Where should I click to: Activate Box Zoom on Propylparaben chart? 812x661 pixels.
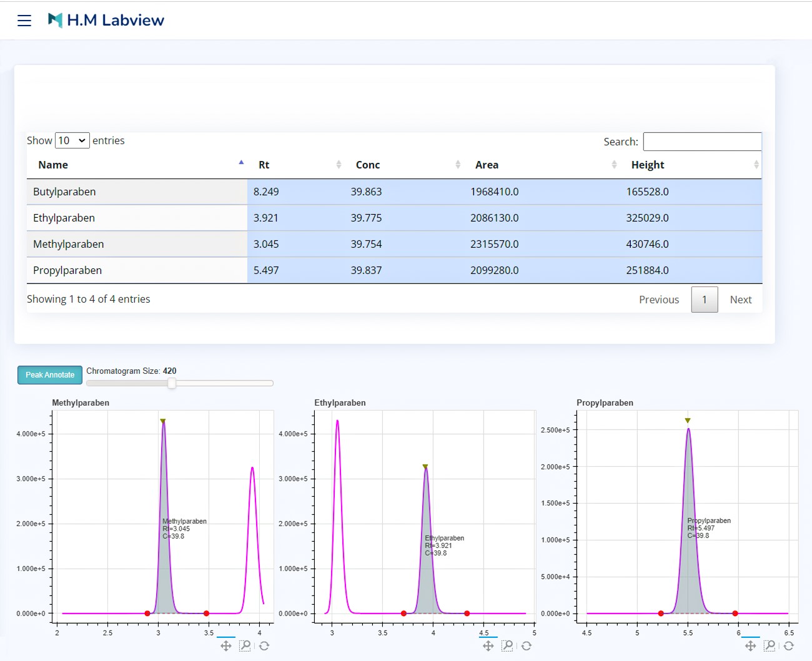(x=770, y=646)
